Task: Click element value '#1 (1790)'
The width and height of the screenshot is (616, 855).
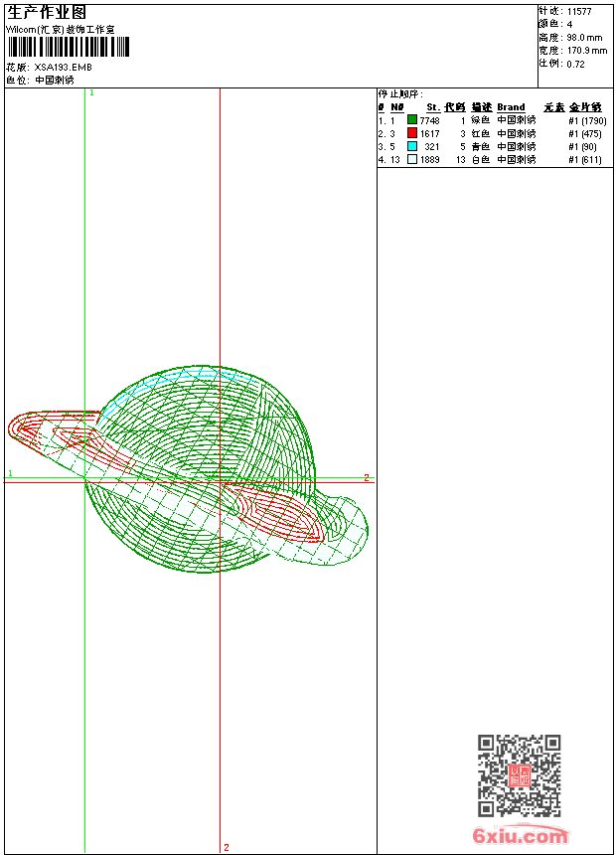Action: (x=587, y=120)
